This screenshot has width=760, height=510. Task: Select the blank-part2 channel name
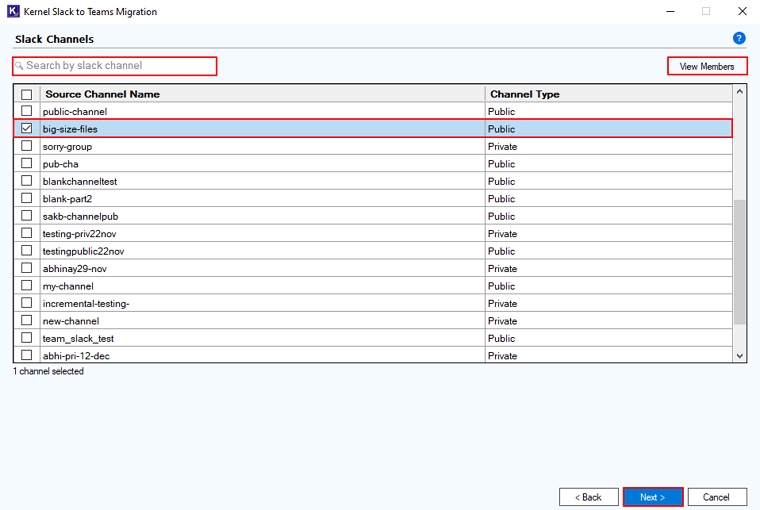pos(67,199)
